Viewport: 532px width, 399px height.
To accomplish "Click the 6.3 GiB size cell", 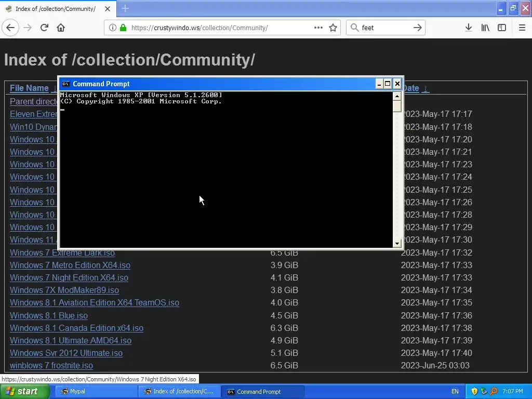I will [x=284, y=328].
